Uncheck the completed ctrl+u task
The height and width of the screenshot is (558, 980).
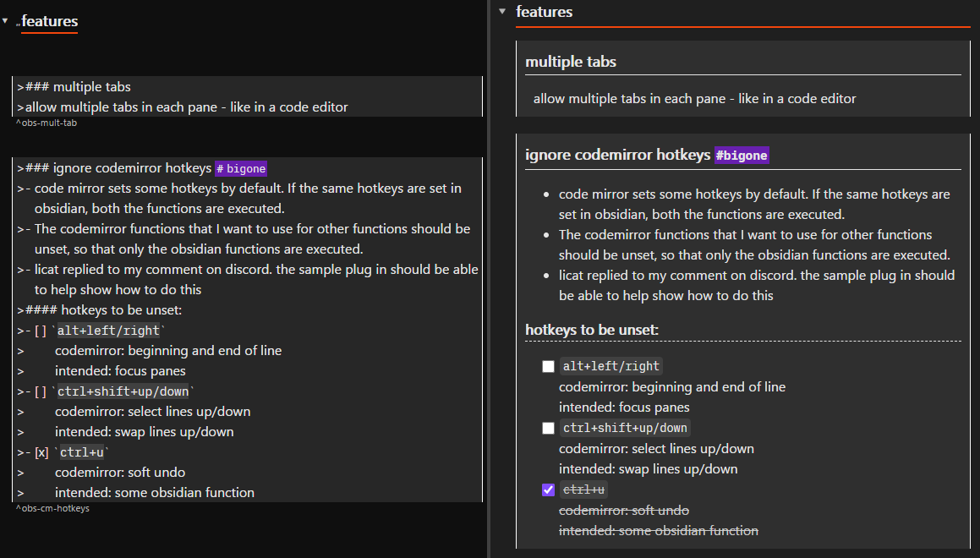pos(548,490)
